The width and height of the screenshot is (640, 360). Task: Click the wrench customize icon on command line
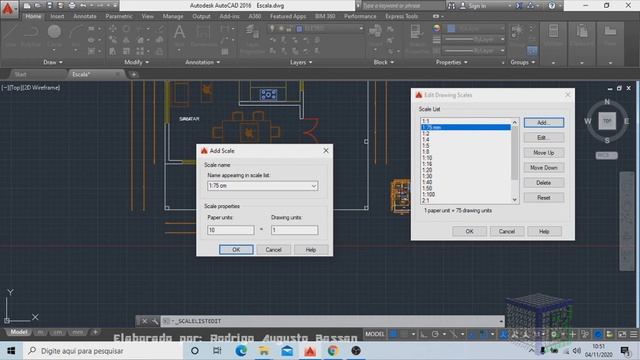coord(155,321)
